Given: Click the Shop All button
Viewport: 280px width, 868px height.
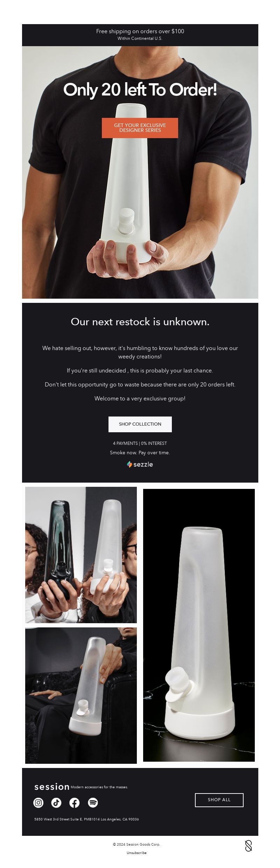Looking at the screenshot, I should click(219, 800).
